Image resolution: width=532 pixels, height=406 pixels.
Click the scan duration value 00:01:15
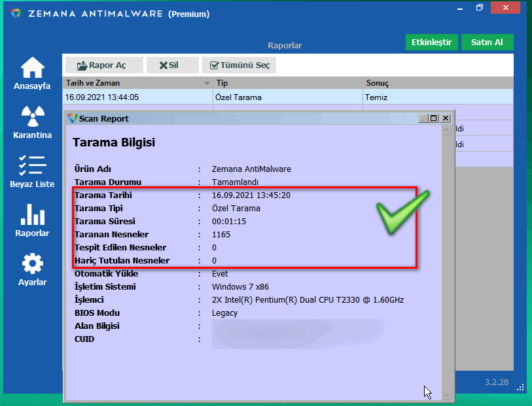click(x=229, y=222)
